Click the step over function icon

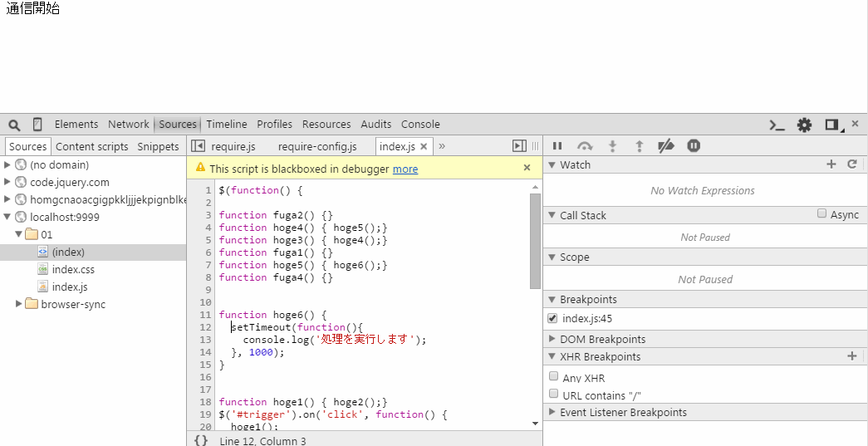(x=585, y=146)
